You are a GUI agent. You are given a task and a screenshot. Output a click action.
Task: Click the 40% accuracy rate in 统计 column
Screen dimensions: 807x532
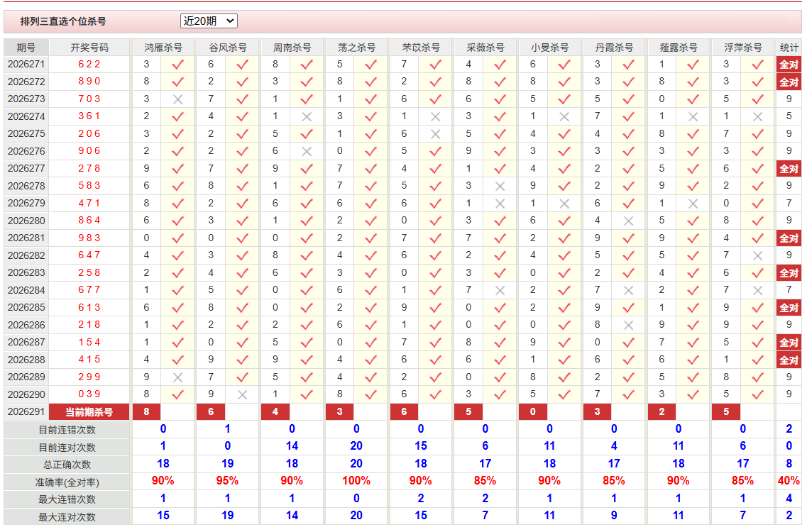[x=789, y=481]
